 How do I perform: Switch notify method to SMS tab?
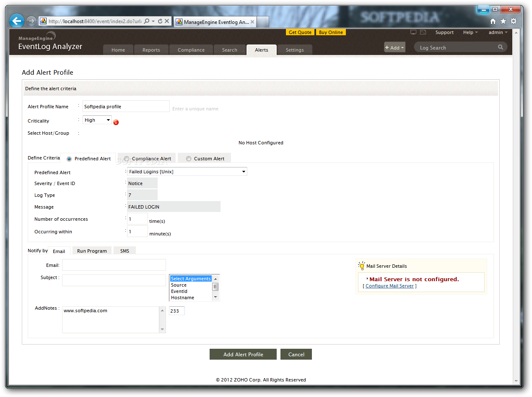[125, 251]
